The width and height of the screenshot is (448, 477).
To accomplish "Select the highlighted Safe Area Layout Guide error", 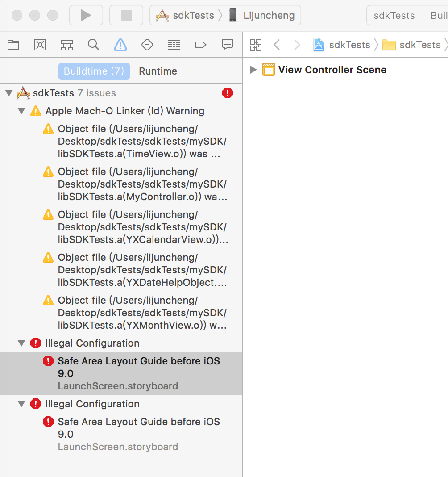I will point(121,373).
